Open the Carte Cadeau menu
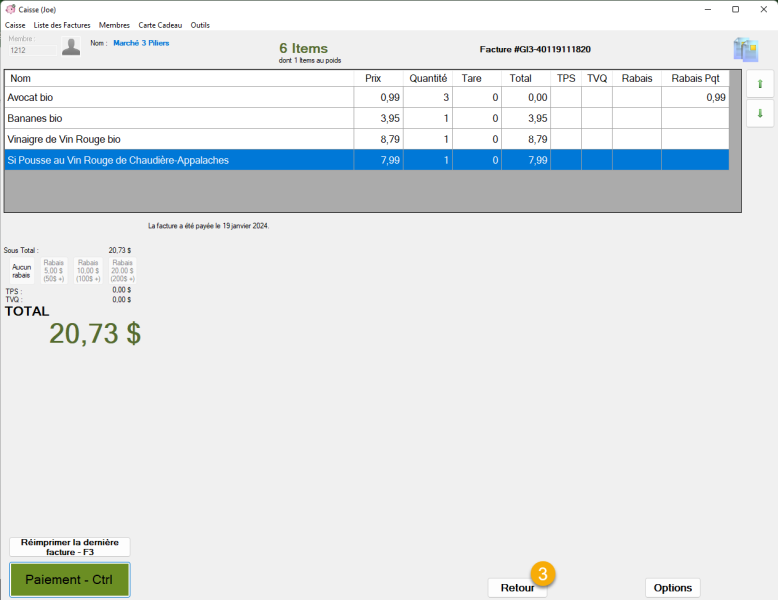The height and width of the screenshot is (600, 778). click(160, 25)
